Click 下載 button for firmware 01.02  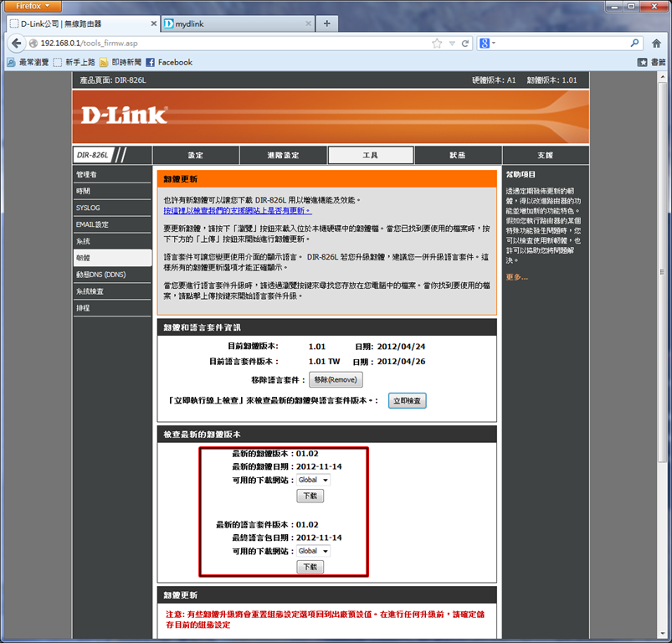click(x=310, y=496)
